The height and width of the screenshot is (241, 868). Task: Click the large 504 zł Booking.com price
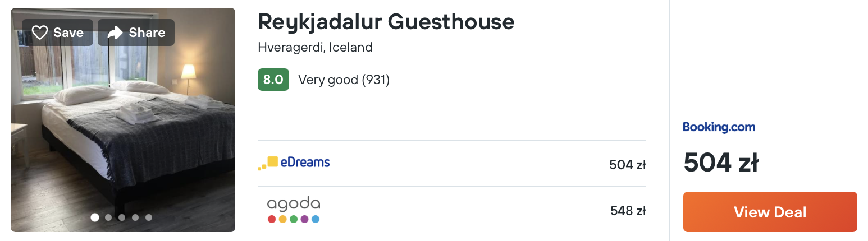point(721,163)
